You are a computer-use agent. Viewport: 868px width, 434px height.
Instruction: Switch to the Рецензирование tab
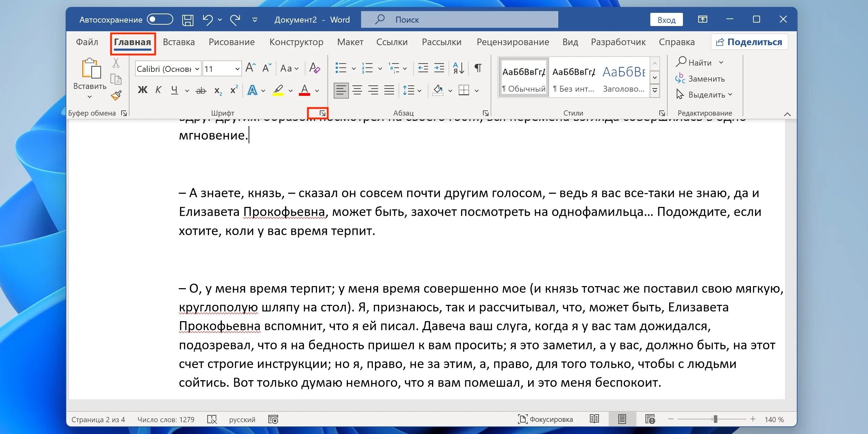[512, 42]
